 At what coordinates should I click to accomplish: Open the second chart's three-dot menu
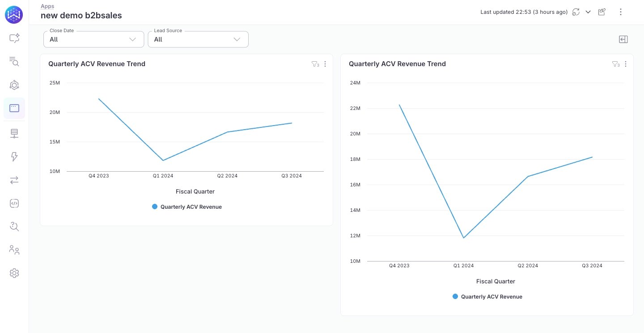click(x=626, y=64)
